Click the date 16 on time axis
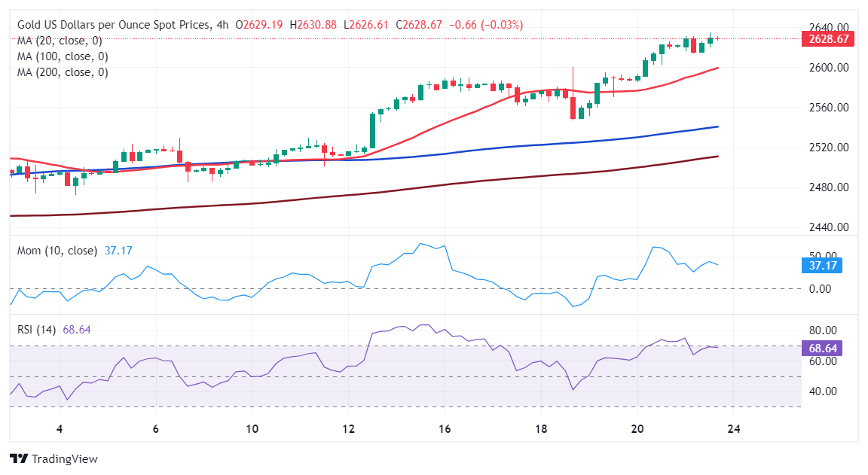 [x=445, y=428]
